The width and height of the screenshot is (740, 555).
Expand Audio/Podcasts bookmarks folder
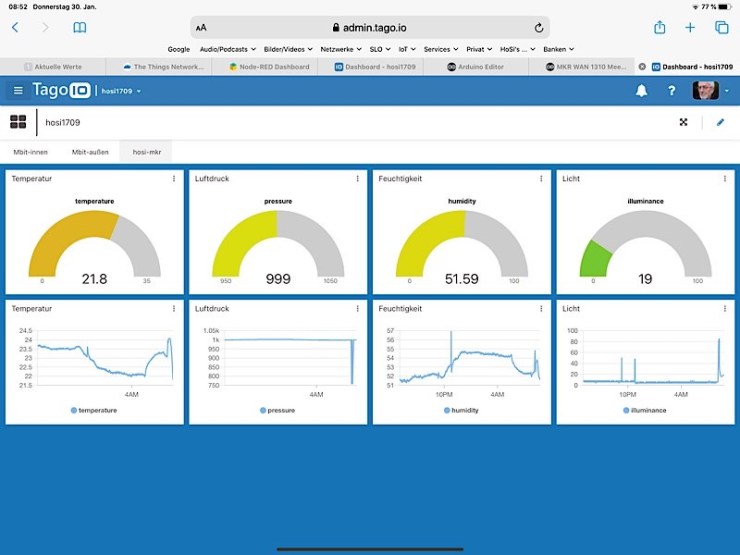tap(227, 49)
